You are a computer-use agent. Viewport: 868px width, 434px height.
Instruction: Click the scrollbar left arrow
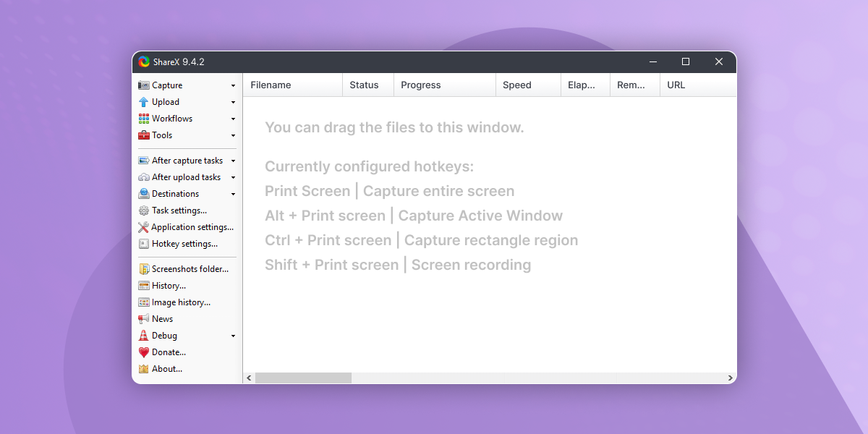pyautogui.click(x=249, y=378)
